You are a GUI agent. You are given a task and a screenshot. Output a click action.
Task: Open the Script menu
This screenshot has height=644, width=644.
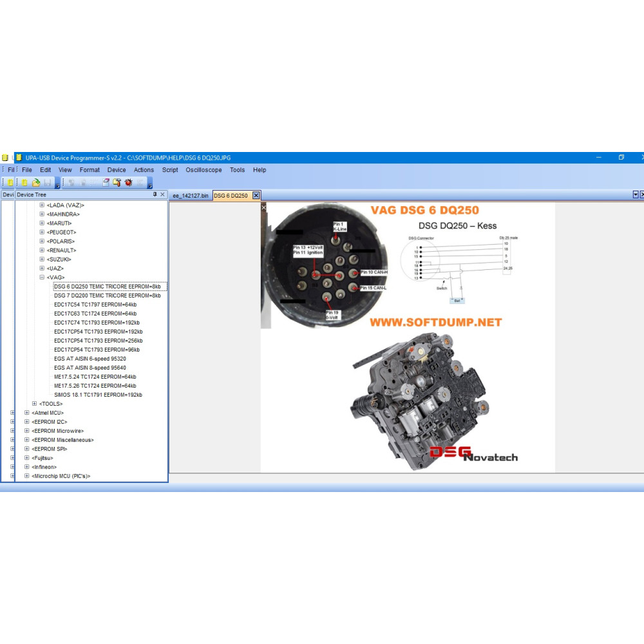170,169
